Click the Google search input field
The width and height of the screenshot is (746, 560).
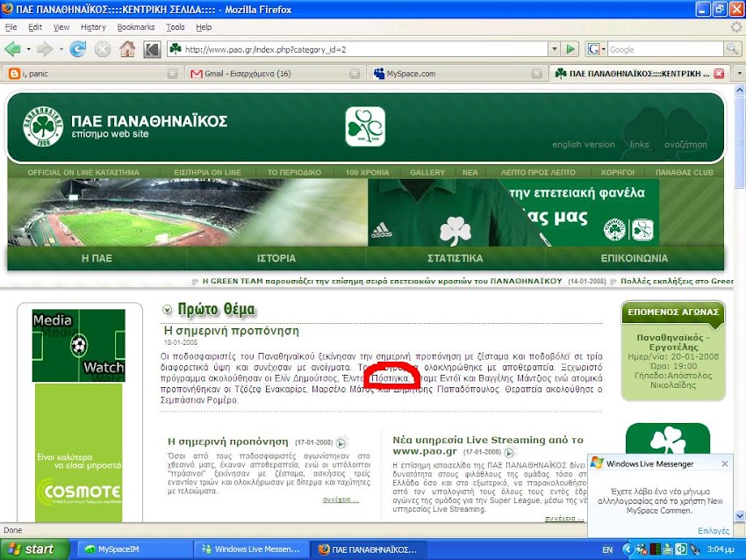pos(665,49)
